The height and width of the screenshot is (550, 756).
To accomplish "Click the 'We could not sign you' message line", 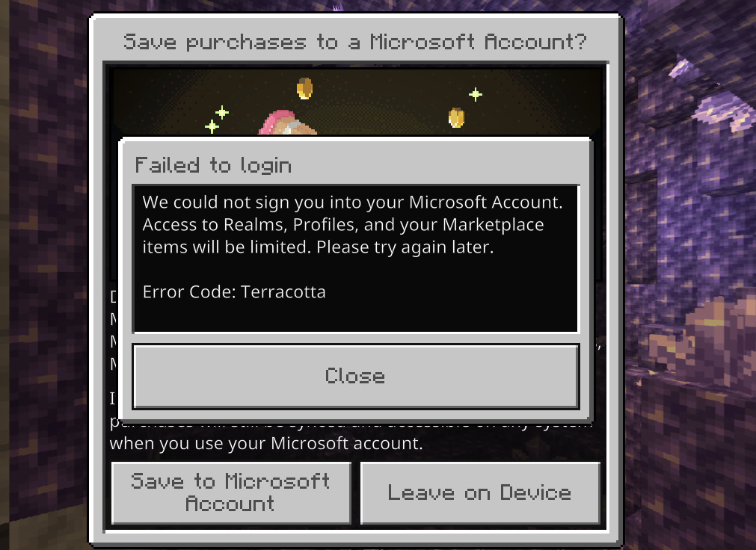I will pos(352,202).
